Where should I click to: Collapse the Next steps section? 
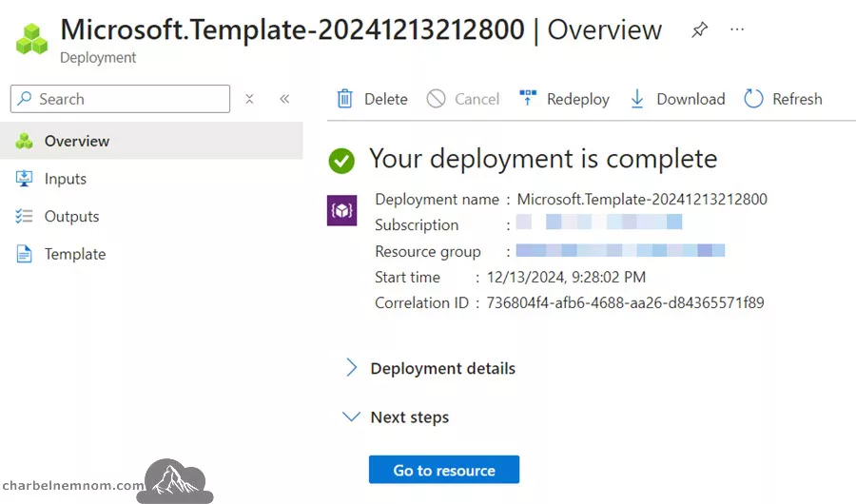pos(397,417)
